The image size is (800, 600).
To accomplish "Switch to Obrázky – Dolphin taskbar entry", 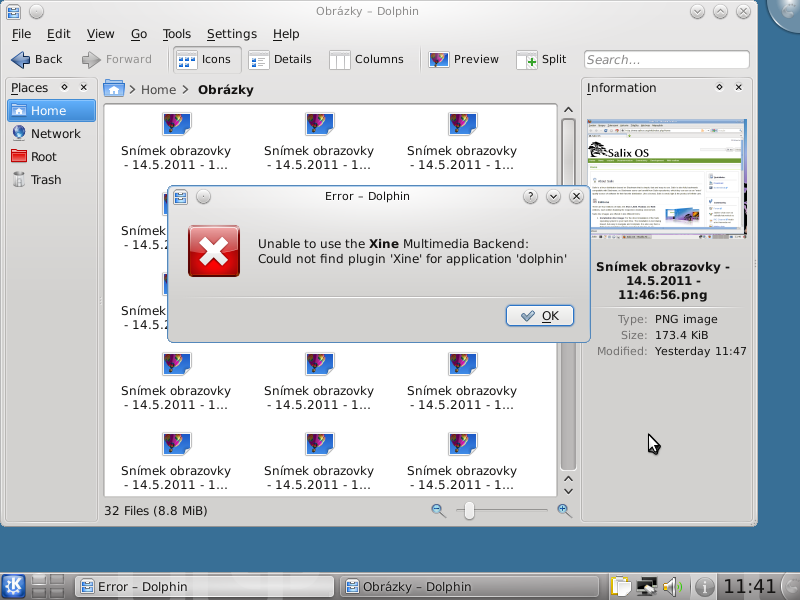I will (x=469, y=587).
